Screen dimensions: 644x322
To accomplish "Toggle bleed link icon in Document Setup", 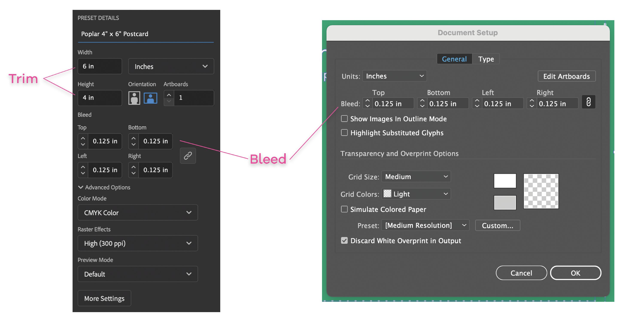I will pos(588,102).
